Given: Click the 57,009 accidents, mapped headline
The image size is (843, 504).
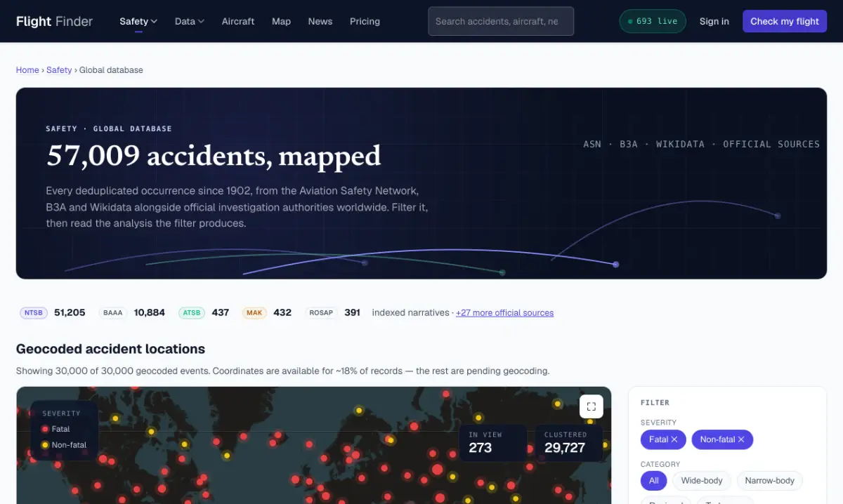Looking at the screenshot, I should [214, 156].
